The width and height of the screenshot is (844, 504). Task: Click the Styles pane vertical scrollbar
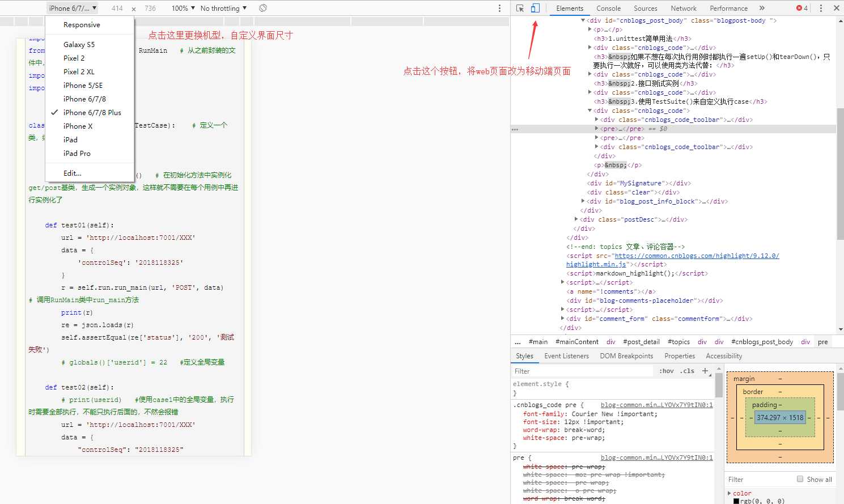click(x=719, y=386)
